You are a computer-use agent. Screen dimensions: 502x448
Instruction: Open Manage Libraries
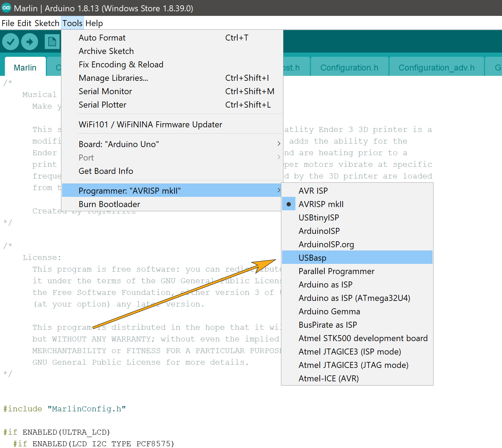113,78
